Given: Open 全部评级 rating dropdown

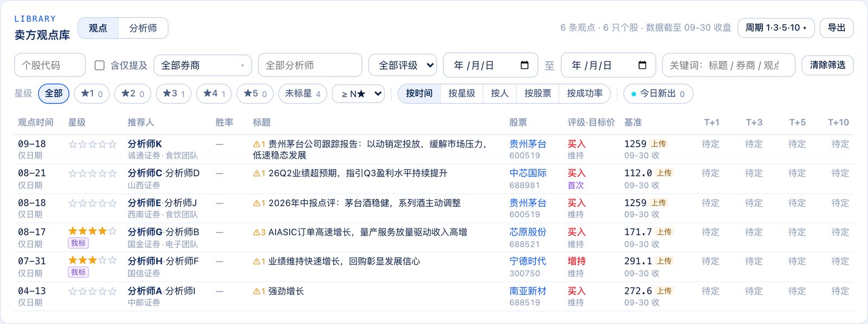Looking at the screenshot, I should 403,65.
